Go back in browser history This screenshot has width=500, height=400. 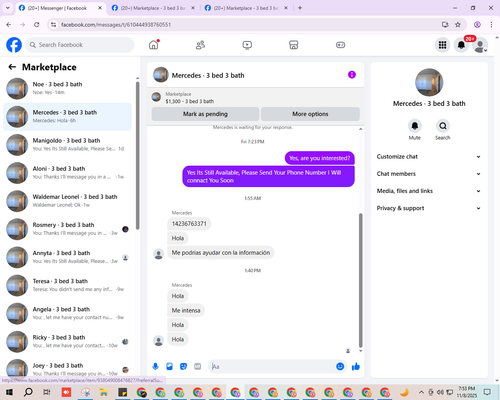(9, 25)
